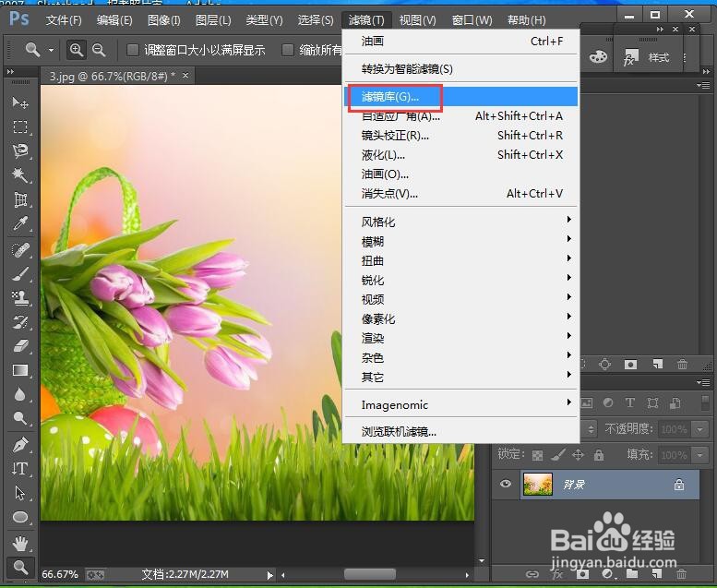This screenshot has height=588, width=717.
Task: Open the 图像(I) menu
Action: click(x=163, y=20)
